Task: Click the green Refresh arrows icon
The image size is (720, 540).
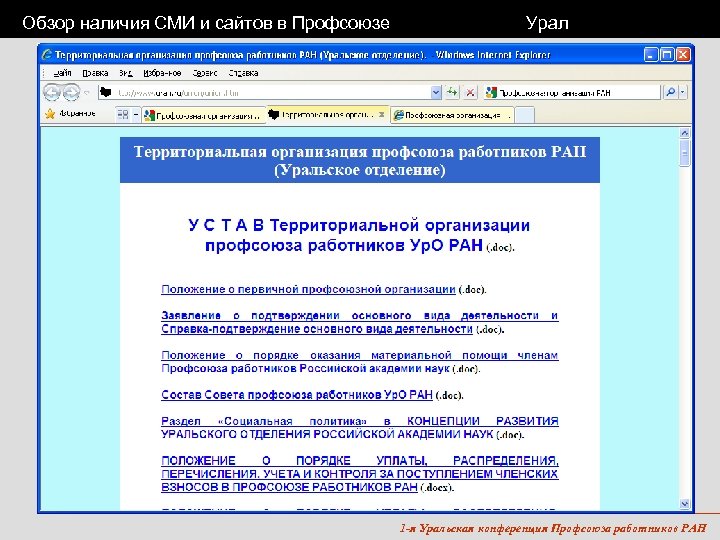Action: 452,92
